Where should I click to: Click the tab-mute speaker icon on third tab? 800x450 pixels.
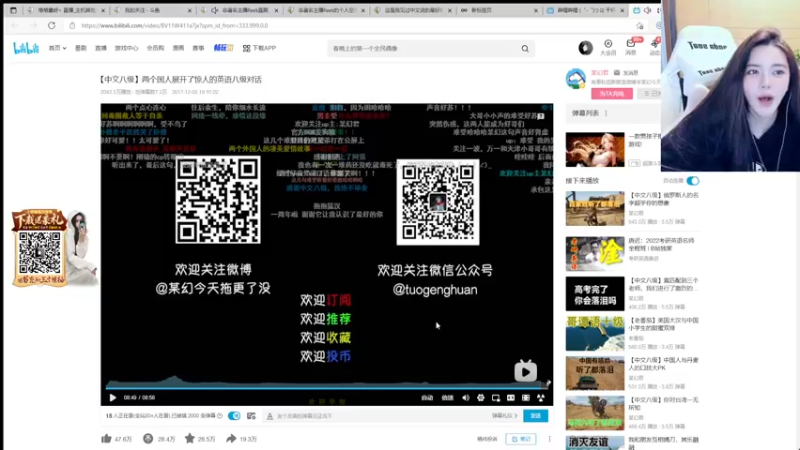tap(215, 10)
